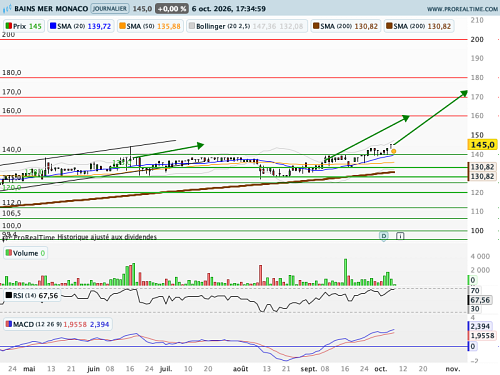The image size is (500, 375).
Task: Click the BAINS MER MONACO instrument title
Action: (x=51, y=9)
